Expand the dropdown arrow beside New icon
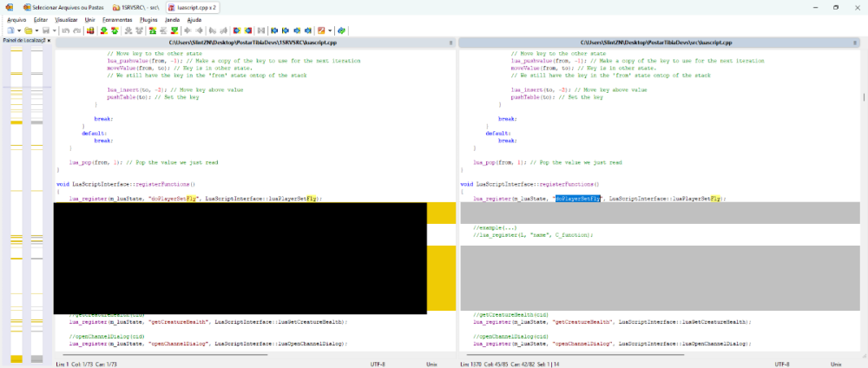This screenshot has height=368, width=868. point(18,30)
